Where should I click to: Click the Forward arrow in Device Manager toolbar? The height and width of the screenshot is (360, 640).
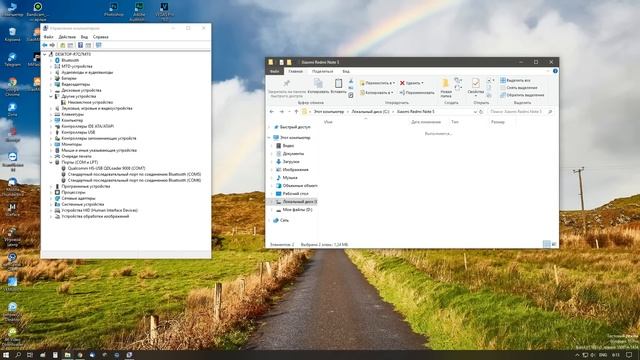(52, 45)
